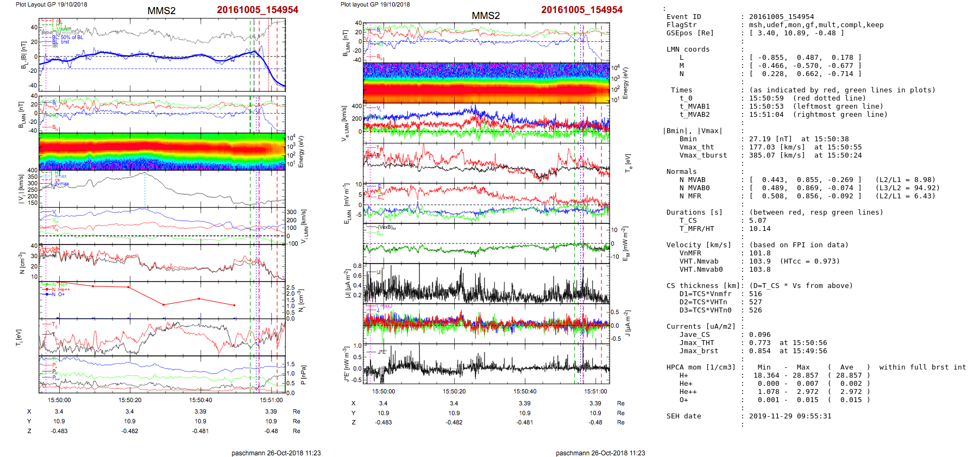Select the right electron energy spectrogram panel
This screenshot has height=457, width=980.
click(x=486, y=83)
